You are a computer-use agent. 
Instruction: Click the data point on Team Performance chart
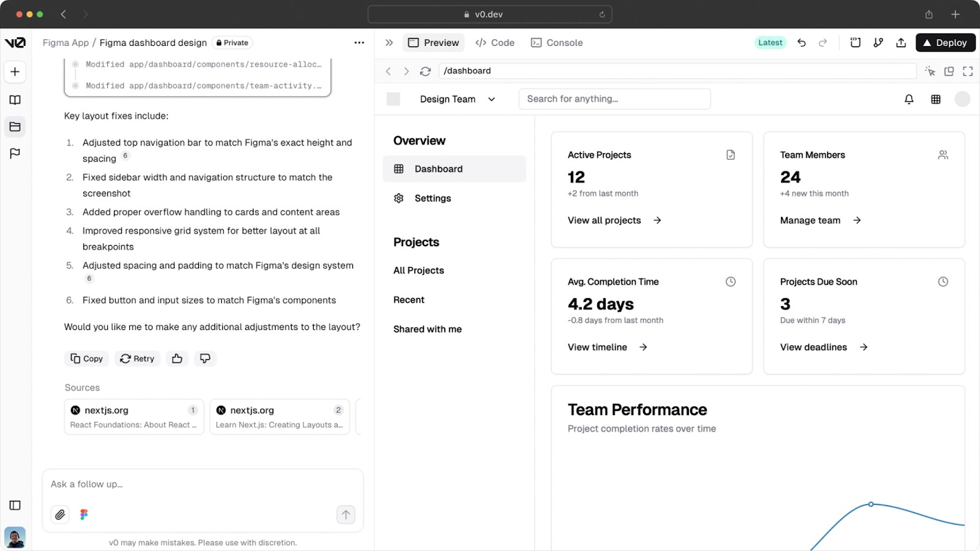click(871, 504)
